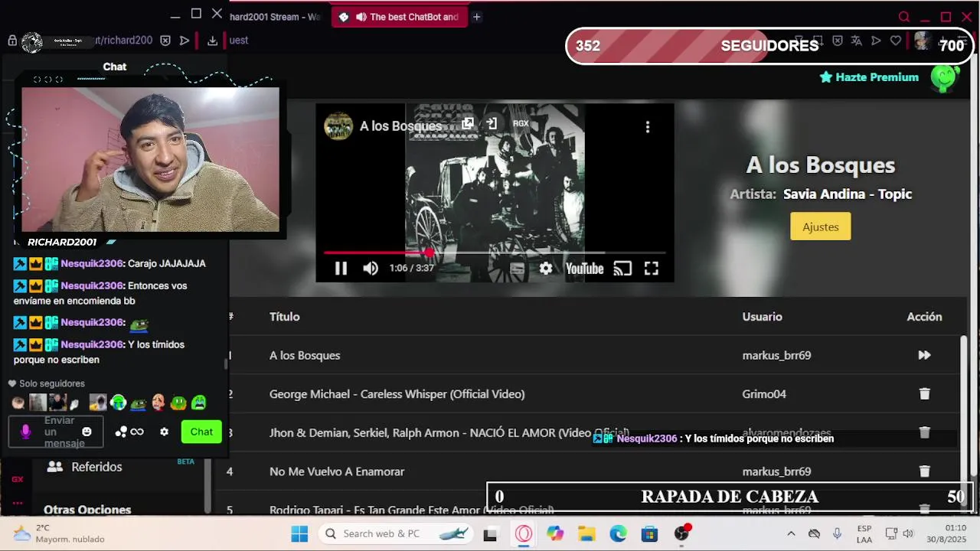Click the green smiley mascot icon
Viewport: 980px width, 551px height.
click(945, 77)
